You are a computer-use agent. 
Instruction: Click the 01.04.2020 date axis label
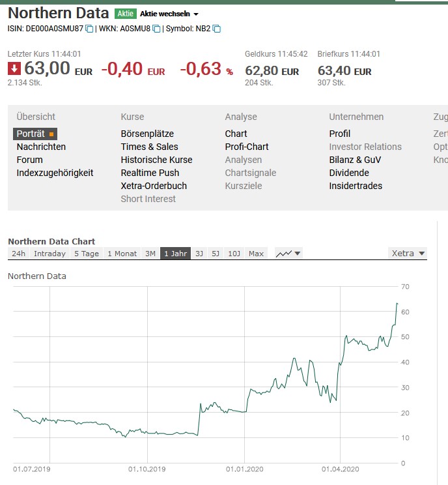(x=341, y=469)
